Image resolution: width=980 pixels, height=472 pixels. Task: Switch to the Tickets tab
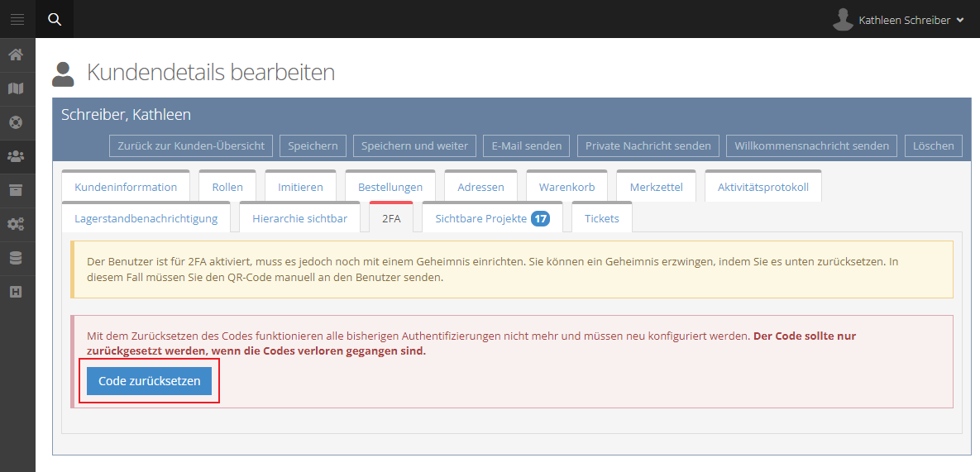(601, 218)
